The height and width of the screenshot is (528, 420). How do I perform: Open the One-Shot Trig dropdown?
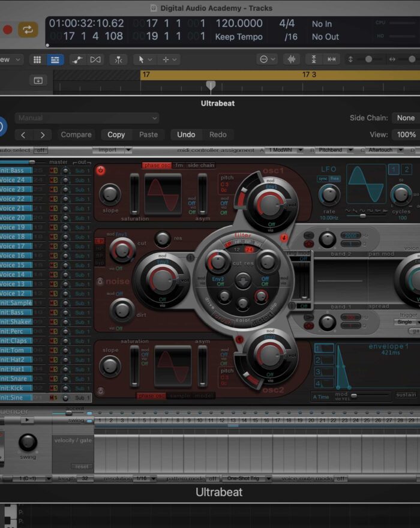click(246, 479)
